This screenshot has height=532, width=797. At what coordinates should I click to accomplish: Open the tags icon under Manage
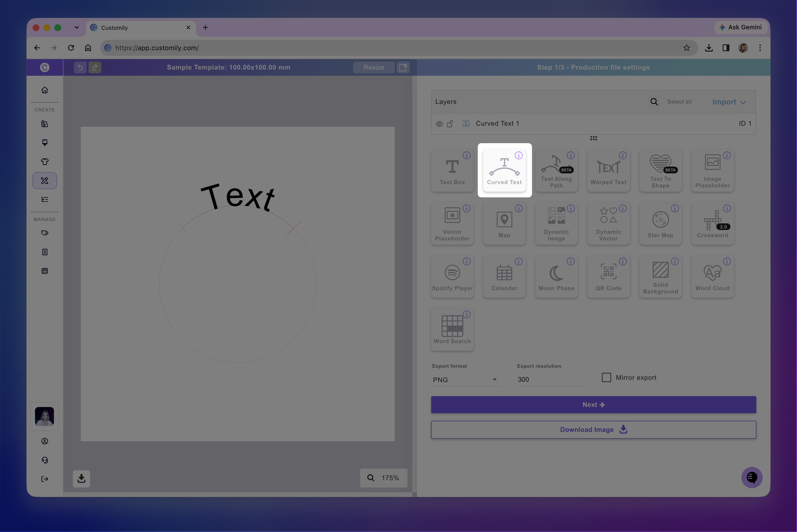click(45, 233)
